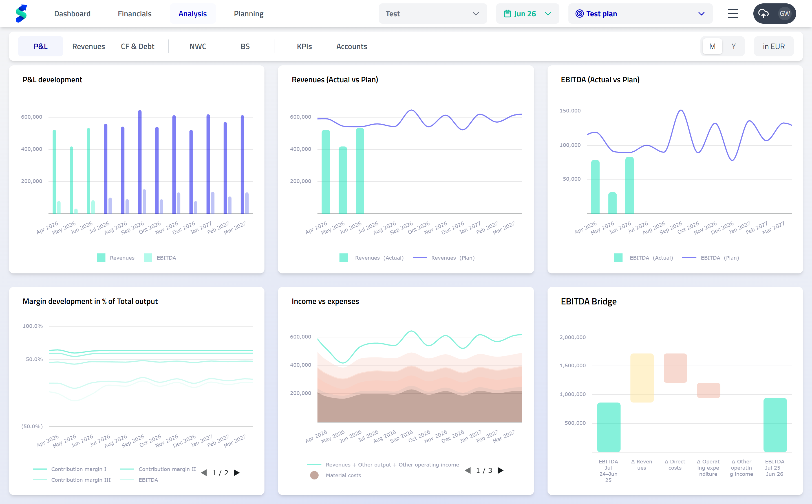Open the Test plan dropdown

pos(640,14)
